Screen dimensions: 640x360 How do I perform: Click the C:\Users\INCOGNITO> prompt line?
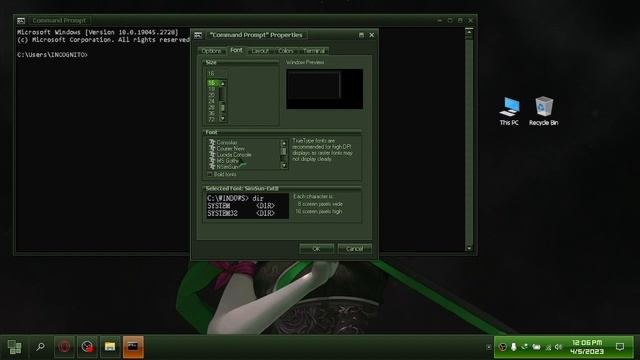coord(52,55)
